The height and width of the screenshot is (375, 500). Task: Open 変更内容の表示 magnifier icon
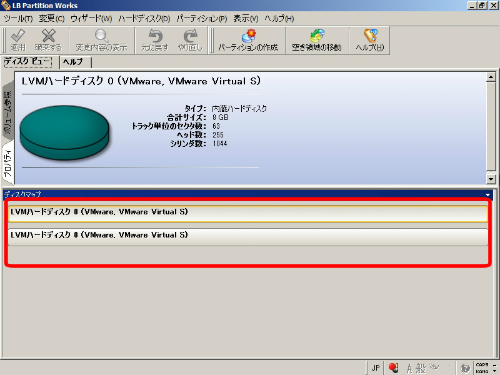coord(101,36)
